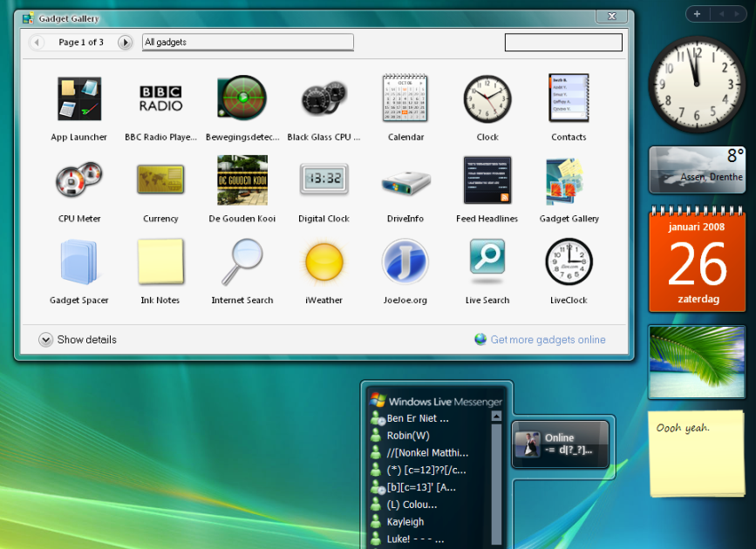
Task: Select the Black Glass CPU gadget
Action: (x=324, y=98)
